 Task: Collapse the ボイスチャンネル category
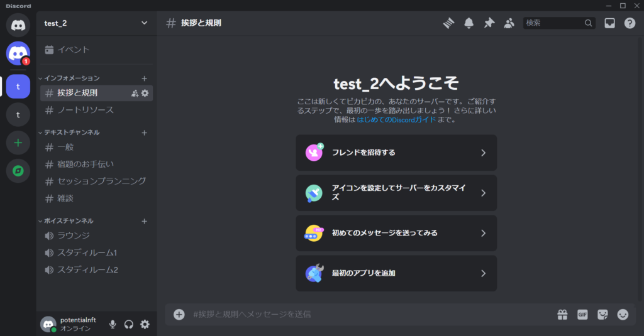(x=69, y=221)
